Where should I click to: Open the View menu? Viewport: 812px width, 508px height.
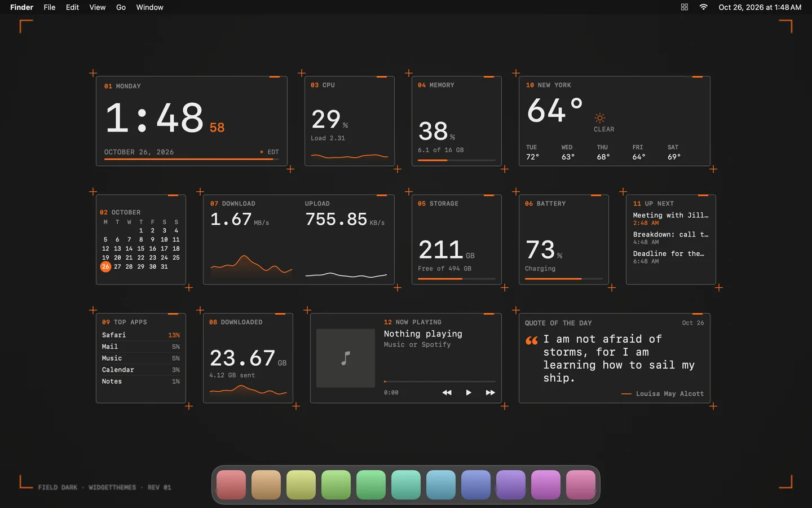coord(98,7)
